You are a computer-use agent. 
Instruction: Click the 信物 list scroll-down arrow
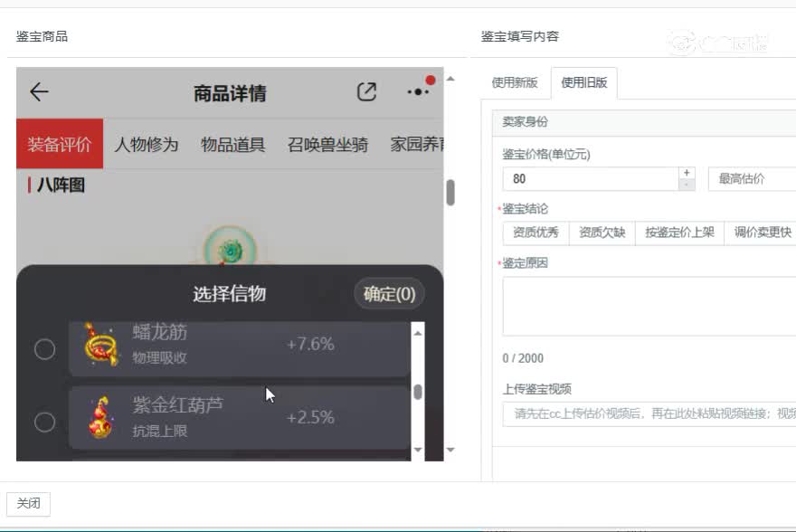[418, 450]
